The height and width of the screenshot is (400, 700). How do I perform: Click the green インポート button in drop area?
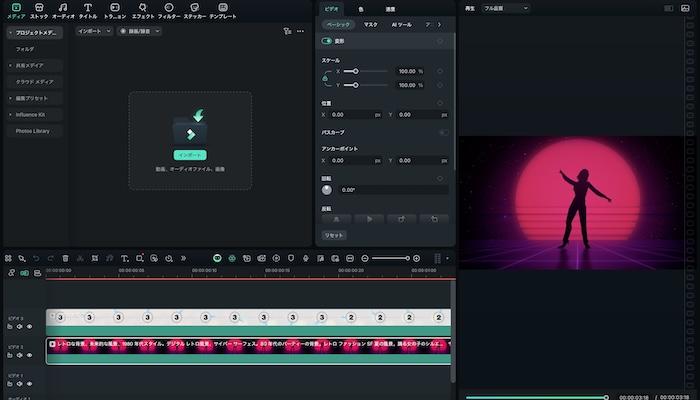coord(189,155)
